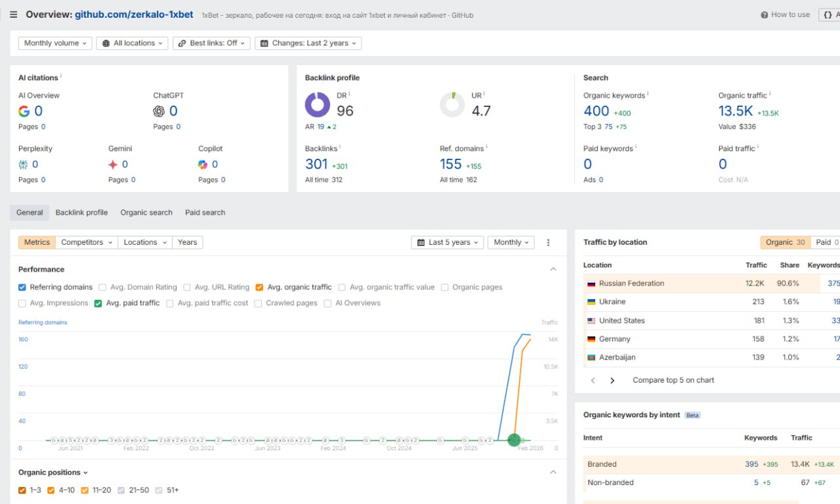The image size is (840, 504).
Task: Open the Monthly volume dropdown
Action: 55,43
